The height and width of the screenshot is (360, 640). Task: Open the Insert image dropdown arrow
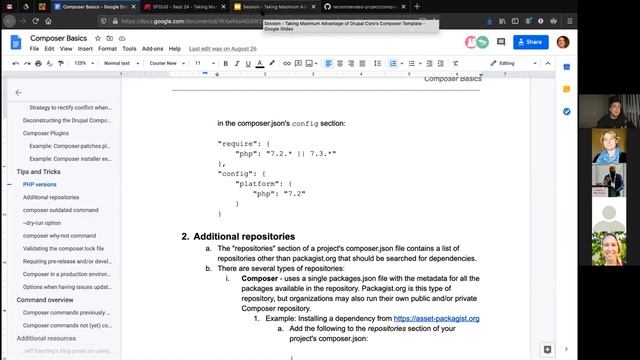[x=316, y=63]
